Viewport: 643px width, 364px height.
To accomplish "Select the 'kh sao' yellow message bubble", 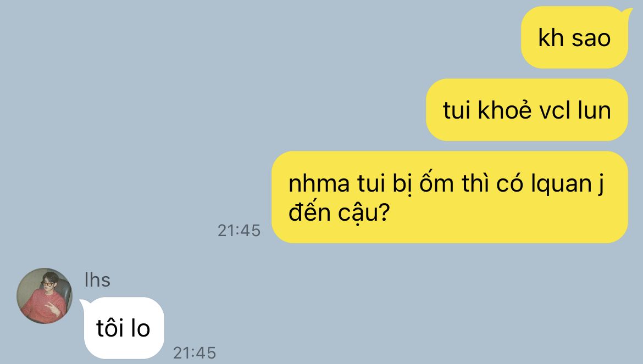I will 575,37.
